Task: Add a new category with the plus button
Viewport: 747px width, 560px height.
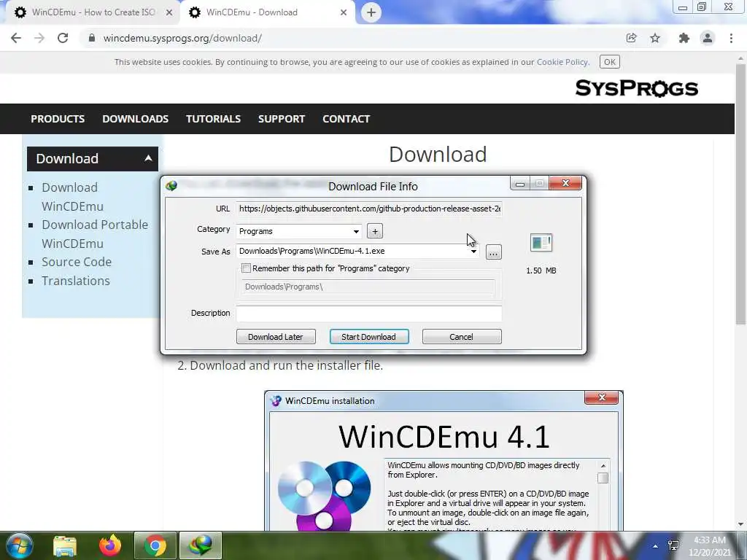Action: tap(375, 231)
